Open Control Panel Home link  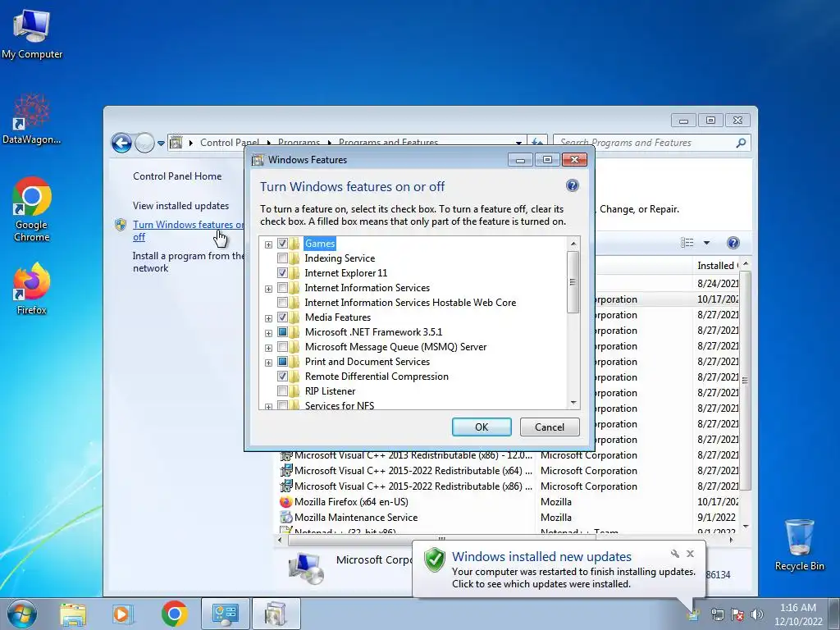pyautogui.click(x=177, y=176)
